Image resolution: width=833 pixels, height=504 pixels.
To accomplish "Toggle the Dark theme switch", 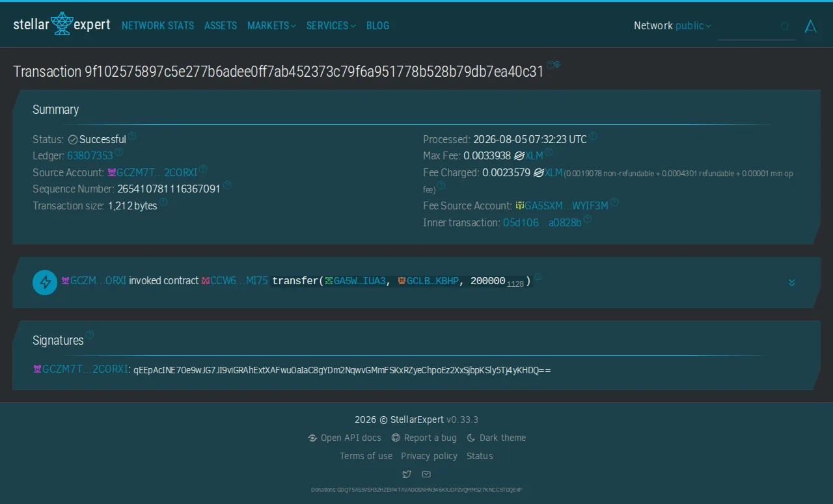I will click(497, 438).
